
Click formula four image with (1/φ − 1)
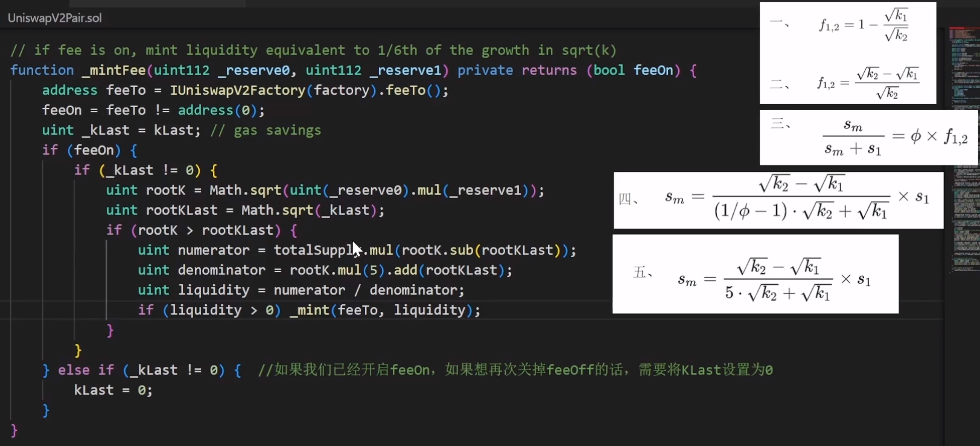(x=778, y=200)
